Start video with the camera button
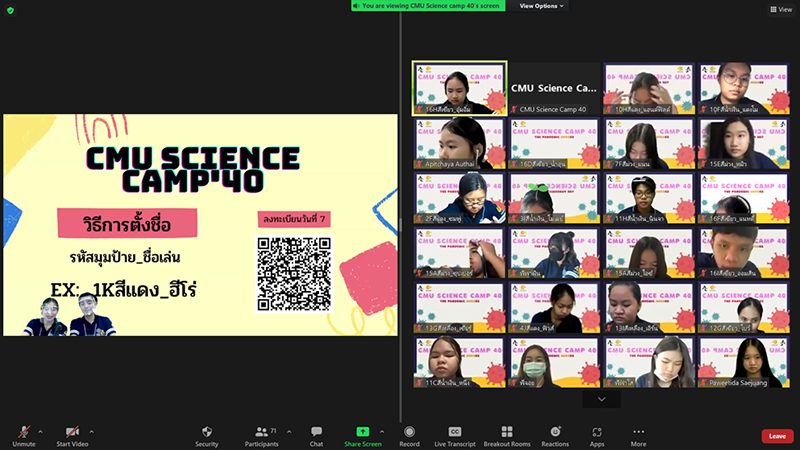Viewport: 800px width, 450px height. tap(71, 432)
